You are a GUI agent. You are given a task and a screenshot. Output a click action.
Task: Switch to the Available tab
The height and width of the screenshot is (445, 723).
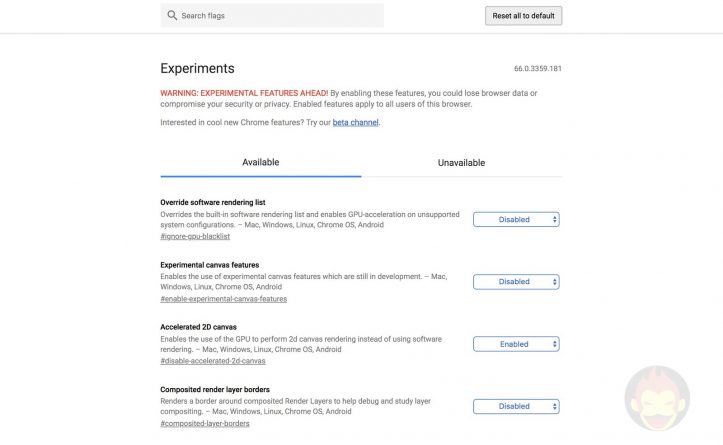[261, 162]
